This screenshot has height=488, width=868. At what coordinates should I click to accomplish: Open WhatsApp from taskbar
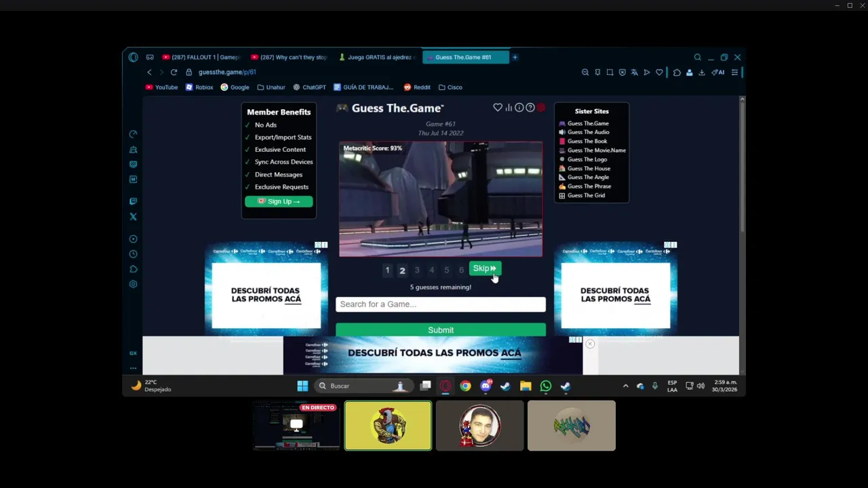click(546, 386)
